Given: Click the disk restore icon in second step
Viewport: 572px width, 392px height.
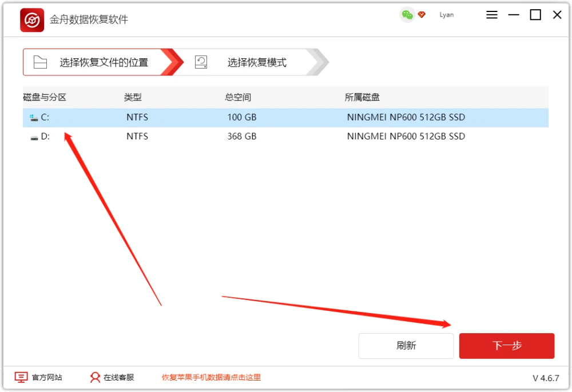Looking at the screenshot, I should click(201, 62).
